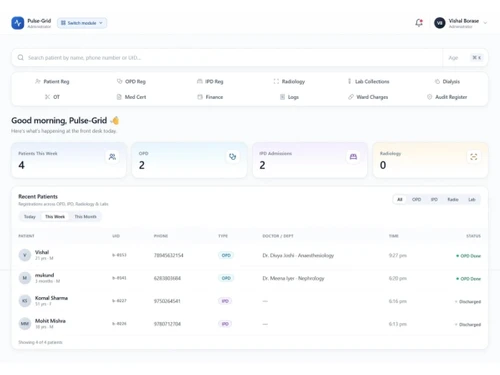Click the Finance shortcut icon
500x375 pixels.
[200, 97]
